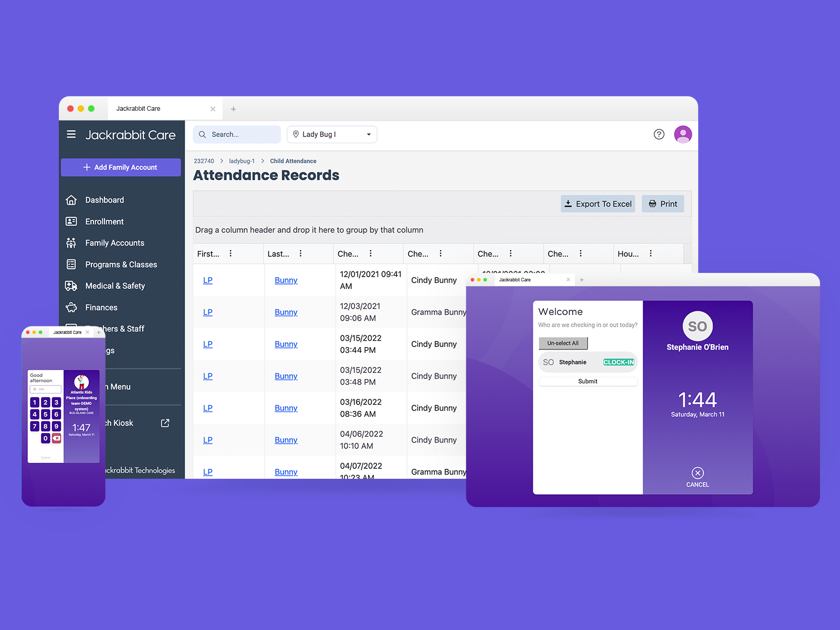The width and height of the screenshot is (840, 630).
Task: Click the search magnifier icon
Action: click(x=202, y=134)
